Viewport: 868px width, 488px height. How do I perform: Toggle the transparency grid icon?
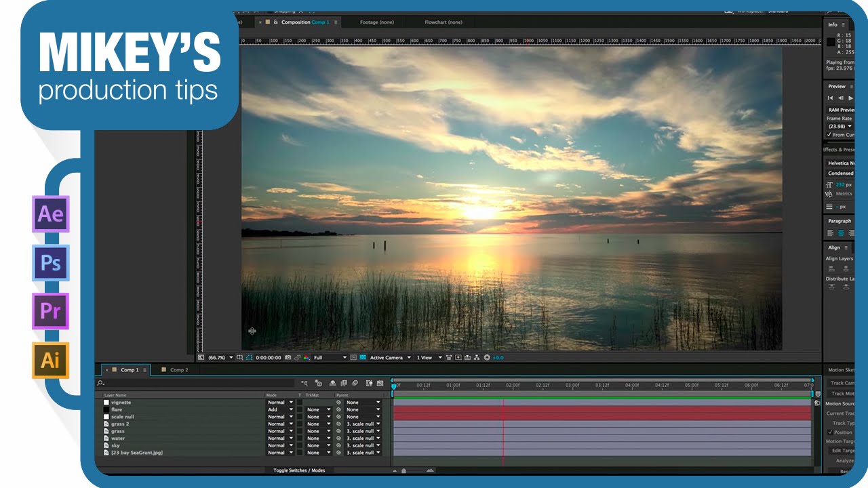(363, 357)
